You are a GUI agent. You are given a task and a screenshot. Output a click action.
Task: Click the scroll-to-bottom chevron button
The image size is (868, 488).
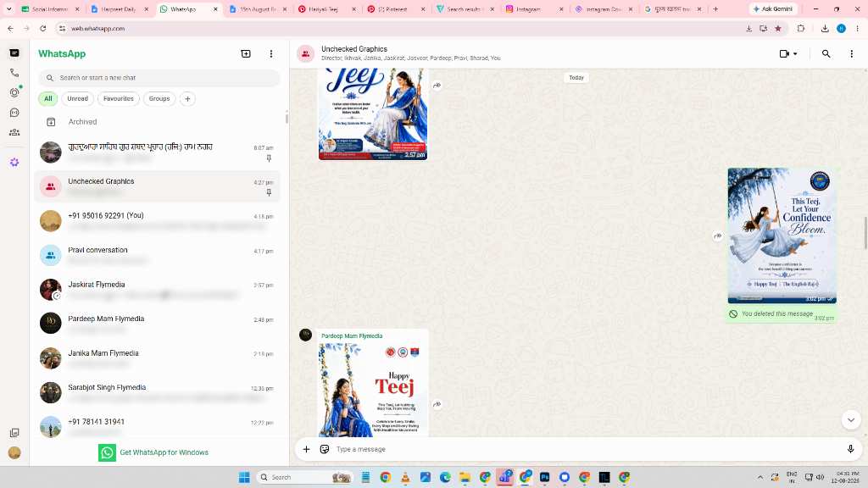click(851, 420)
